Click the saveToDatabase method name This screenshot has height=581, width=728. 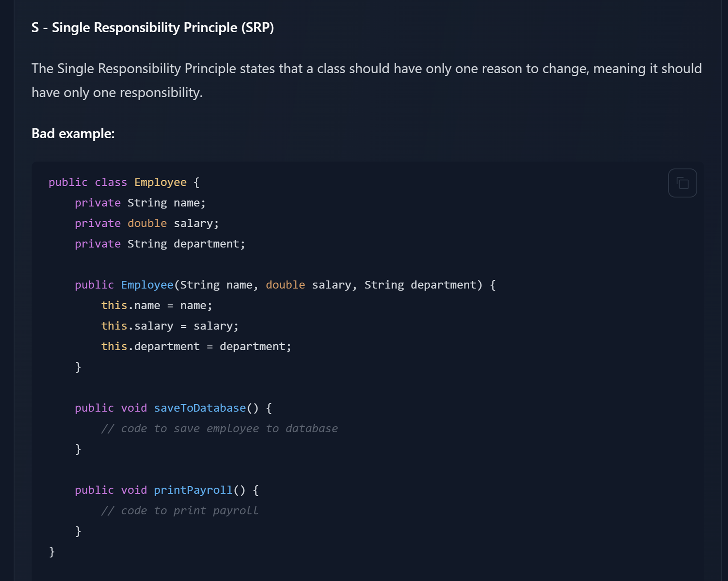[x=200, y=408]
